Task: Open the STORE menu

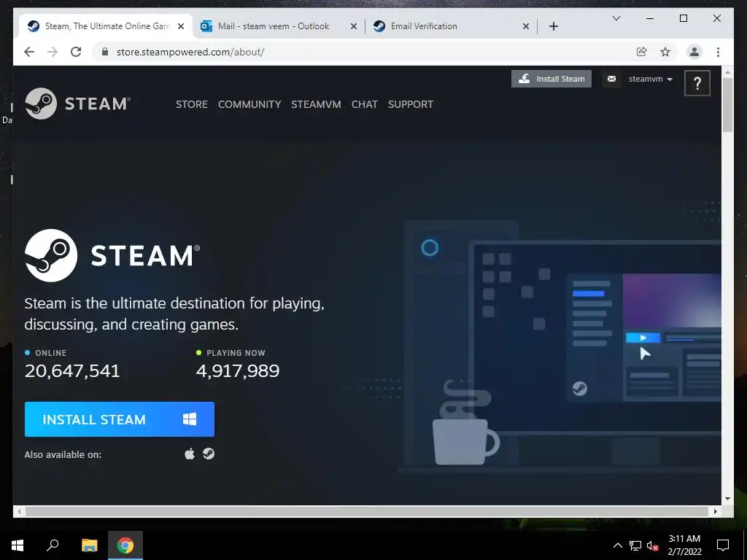Action: 192,104
